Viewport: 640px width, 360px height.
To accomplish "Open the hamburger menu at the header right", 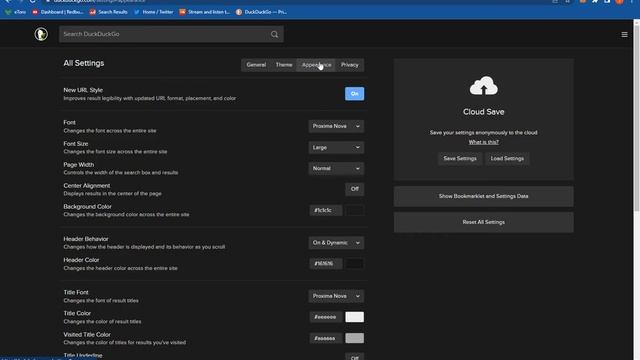I will [x=624, y=35].
